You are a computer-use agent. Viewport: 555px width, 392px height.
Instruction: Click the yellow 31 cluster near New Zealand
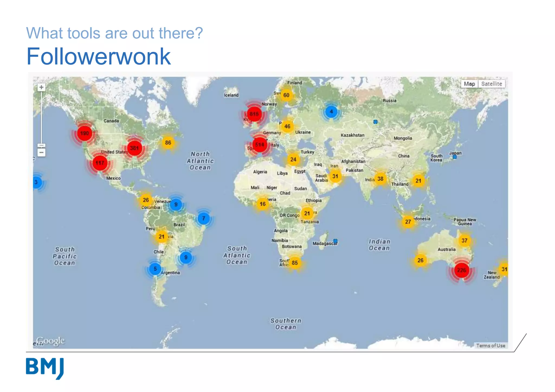click(504, 269)
